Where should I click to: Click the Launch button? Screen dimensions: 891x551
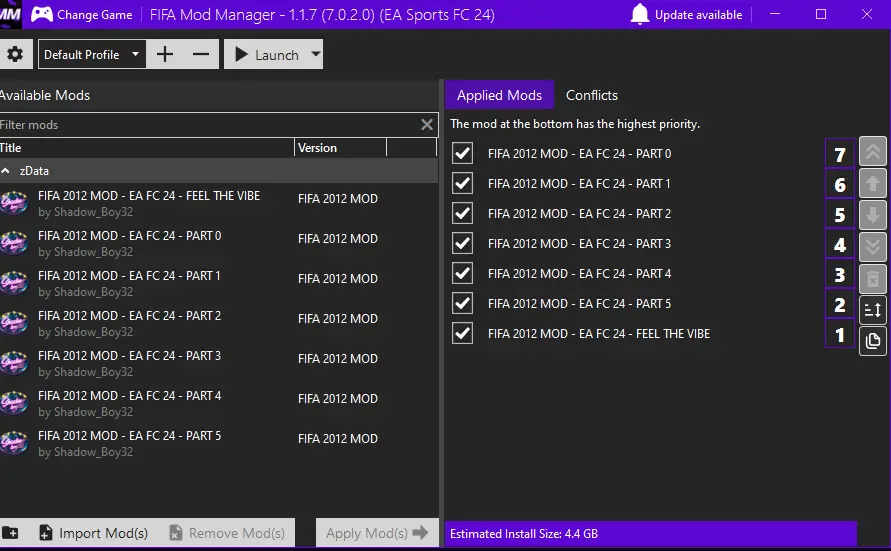[267, 55]
